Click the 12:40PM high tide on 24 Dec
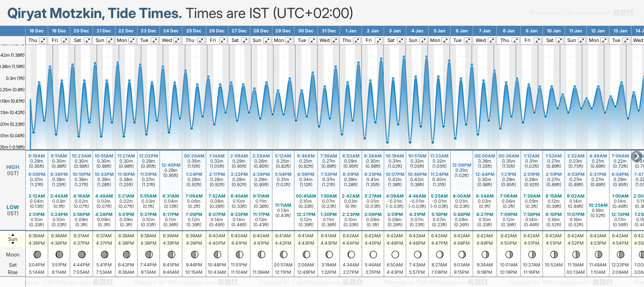This screenshot has width=644, height=287. click(x=171, y=165)
